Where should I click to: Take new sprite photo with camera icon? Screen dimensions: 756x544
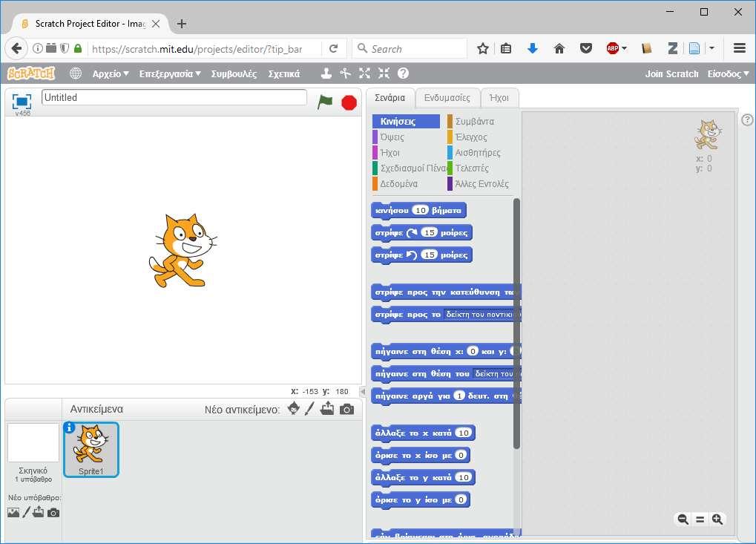(x=346, y=410)
